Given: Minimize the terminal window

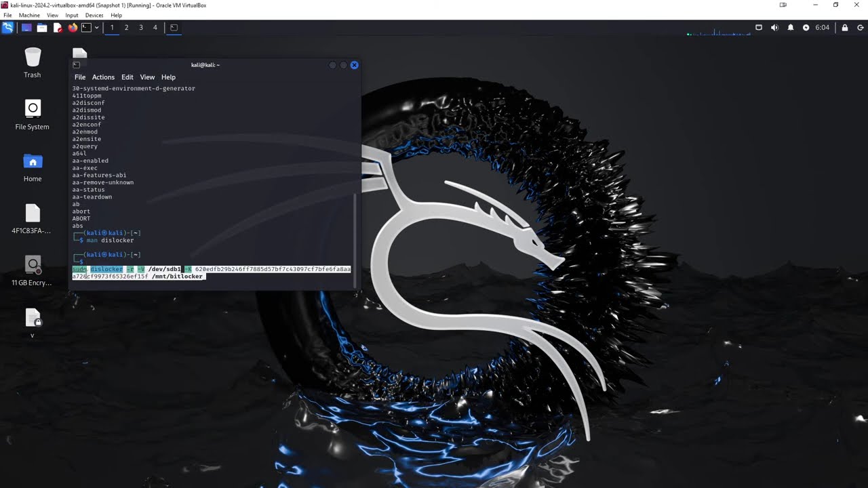Looking at the screenshot, I should [x=332, y=65].
